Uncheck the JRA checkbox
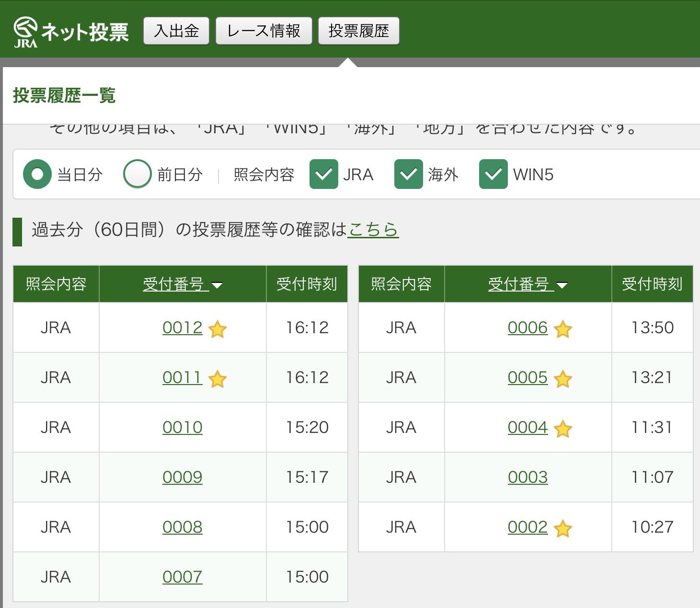Viewport: 700px width, 608px height. coord(324,174)
